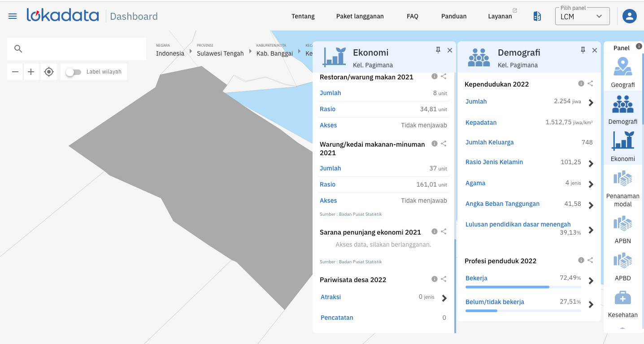Expand the Bekerja row arrow
This screenshot has height=344, width=644.
click(x=591, y=281)
